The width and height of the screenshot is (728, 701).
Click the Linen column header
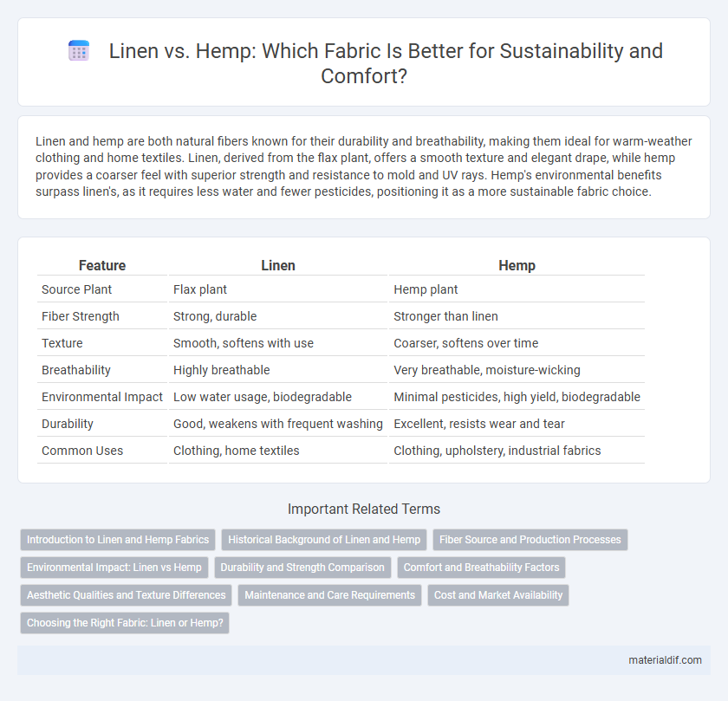(x=277, y=265)
